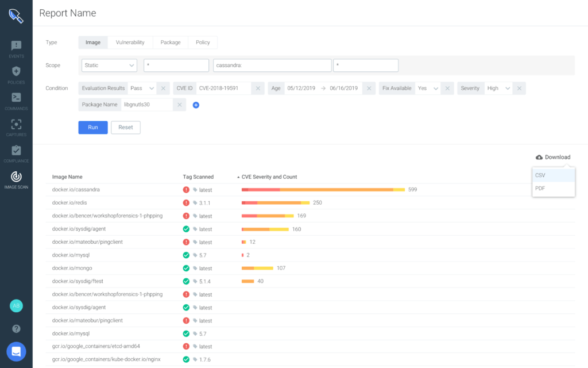The height and width of the screenshot is (368, 588).
Task: Open the Policies shield icon
Action: (x=16, y=74)
